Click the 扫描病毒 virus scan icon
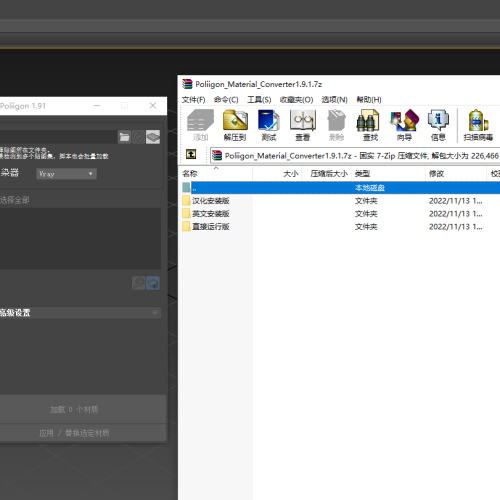The width and height of the screenshot is (500, 500). (x=478, y=125)
